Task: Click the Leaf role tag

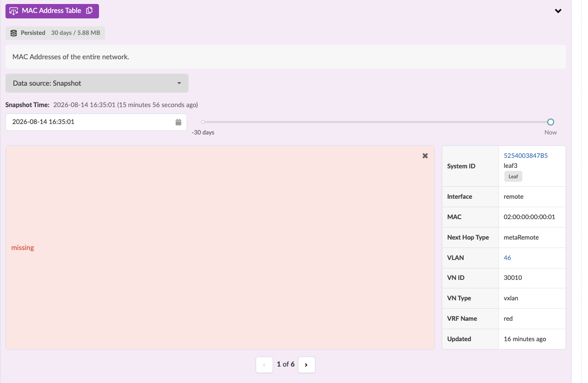Action: 513,176
